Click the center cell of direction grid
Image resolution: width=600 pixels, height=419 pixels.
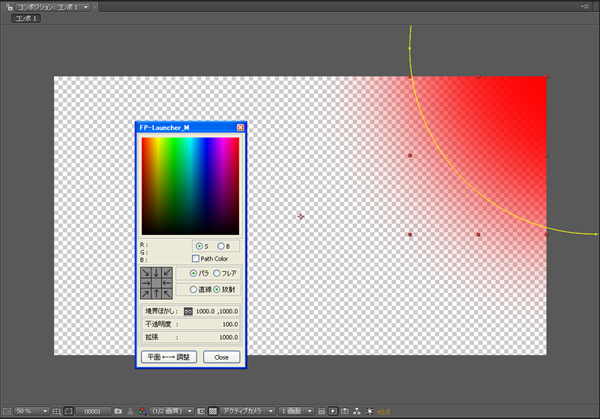coord(156,283)
